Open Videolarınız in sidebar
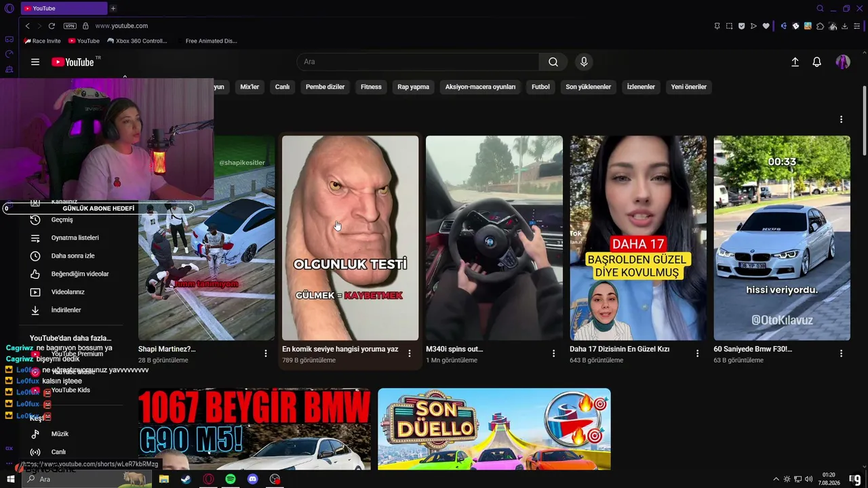Viewport: 868px width, 488px height. 66,292
